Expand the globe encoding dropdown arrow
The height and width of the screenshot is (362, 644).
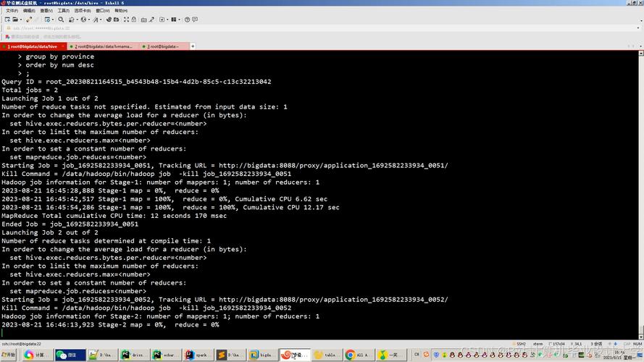[x=88, y=20]
